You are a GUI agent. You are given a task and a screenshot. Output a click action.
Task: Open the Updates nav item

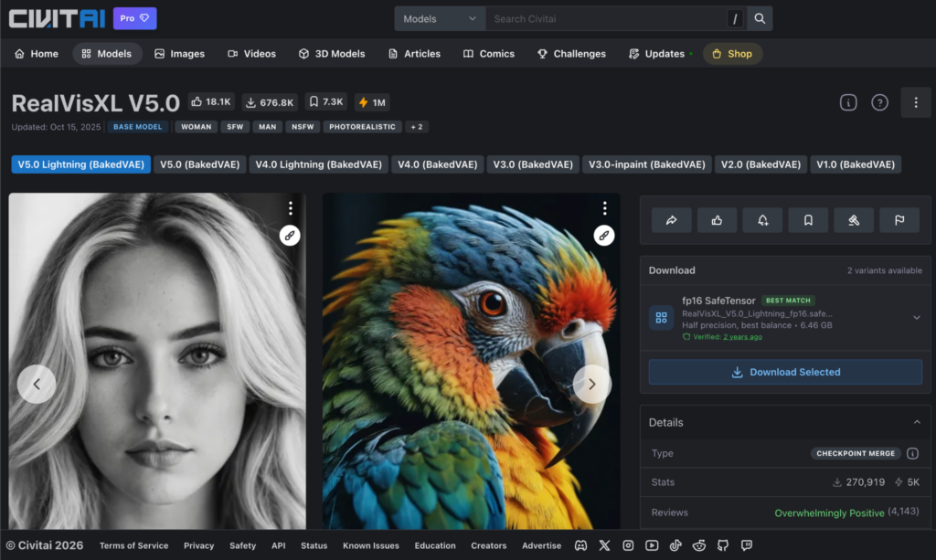tap(660, 54)
